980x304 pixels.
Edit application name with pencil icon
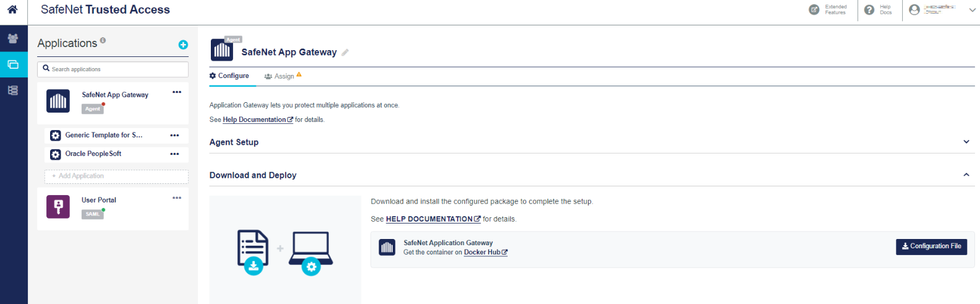[x=345, y=53]
